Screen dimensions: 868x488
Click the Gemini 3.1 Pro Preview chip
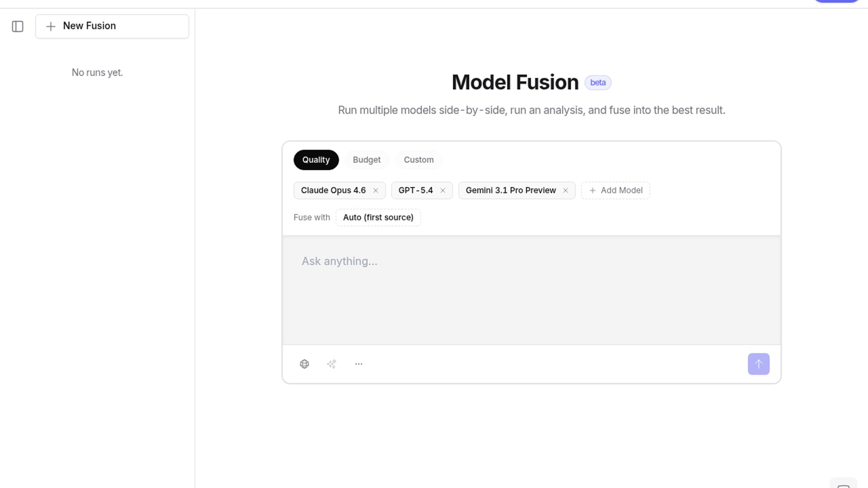click(x=510, y=191)
